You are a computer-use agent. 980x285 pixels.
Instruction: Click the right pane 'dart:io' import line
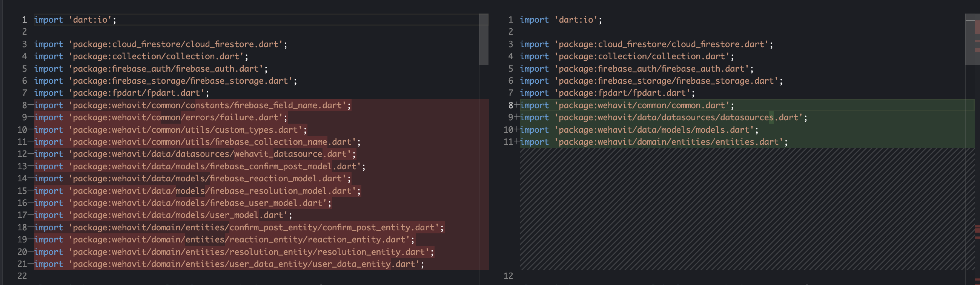[561, 20]
